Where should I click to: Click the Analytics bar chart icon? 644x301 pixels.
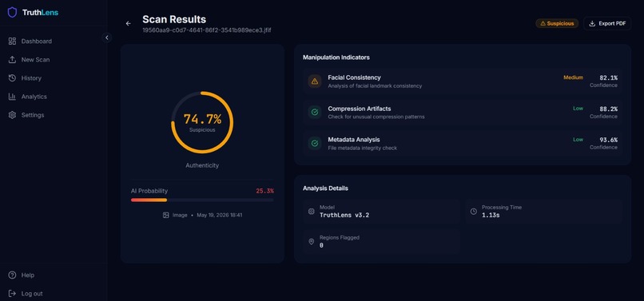pos(12,97)
